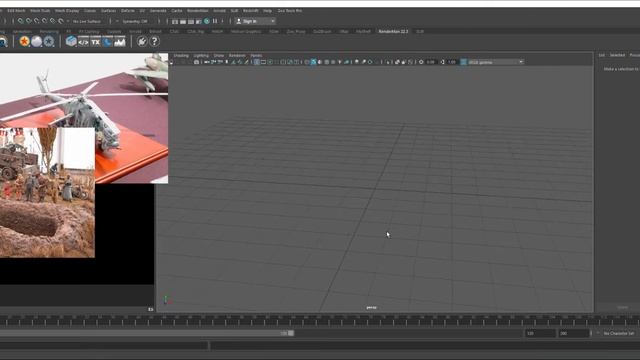This screenshot has width=640, height=360.
Task: Toggle the resolution gate in the viewport
Action: click(x=270, y=62)
